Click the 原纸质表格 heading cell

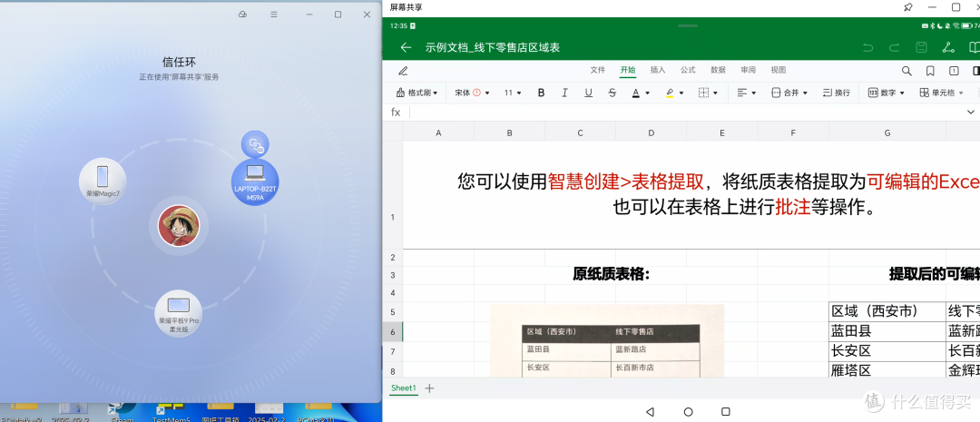612,274
